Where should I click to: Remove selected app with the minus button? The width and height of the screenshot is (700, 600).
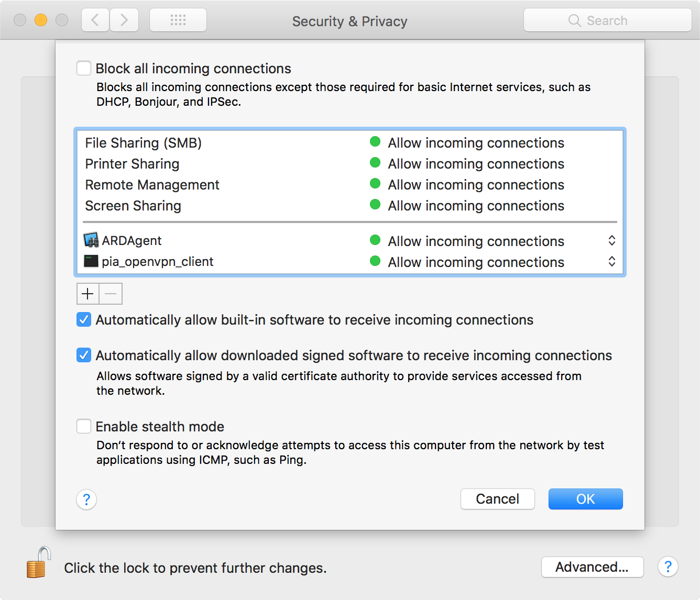click(x=111, y=294)
